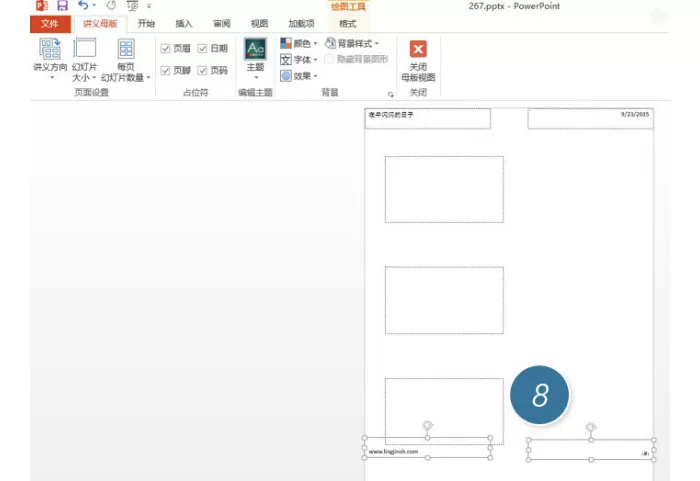
Task: Switch to the 插入 tab
Action: coord(183,24)
